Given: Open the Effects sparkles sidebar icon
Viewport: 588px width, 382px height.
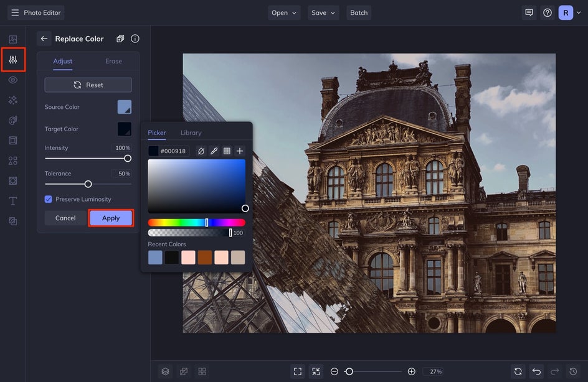Looking at the screenshot, I should coord(12,100).
